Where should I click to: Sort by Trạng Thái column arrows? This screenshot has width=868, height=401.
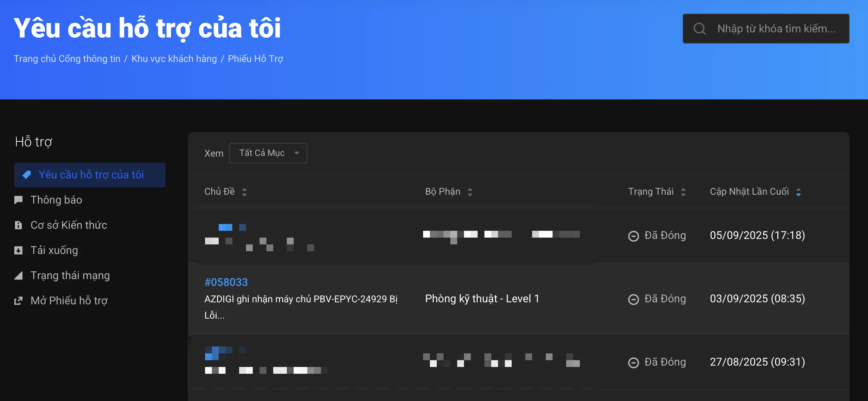pyautogui.click(x=683, y=192)
